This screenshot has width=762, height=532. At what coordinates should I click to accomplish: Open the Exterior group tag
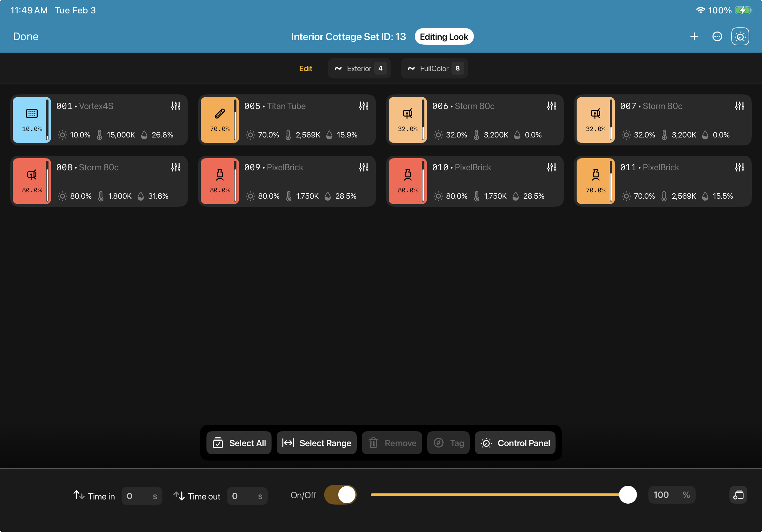(x=359, y=69)
